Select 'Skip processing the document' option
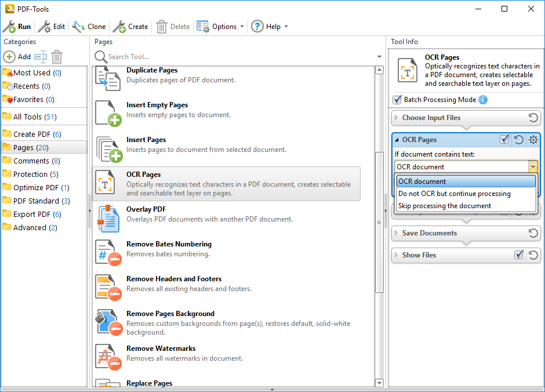545x392 pixels. click(444, 206)
